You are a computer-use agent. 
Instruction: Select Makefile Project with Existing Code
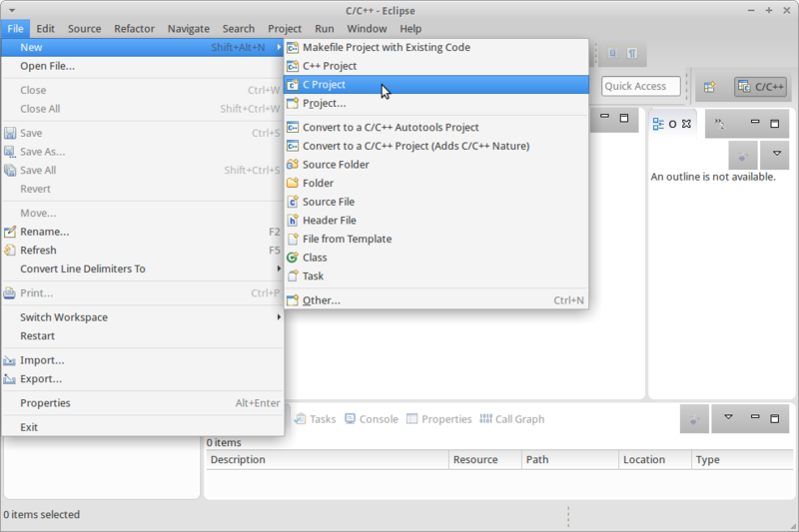pyautogui.click(x=436, y=47)
